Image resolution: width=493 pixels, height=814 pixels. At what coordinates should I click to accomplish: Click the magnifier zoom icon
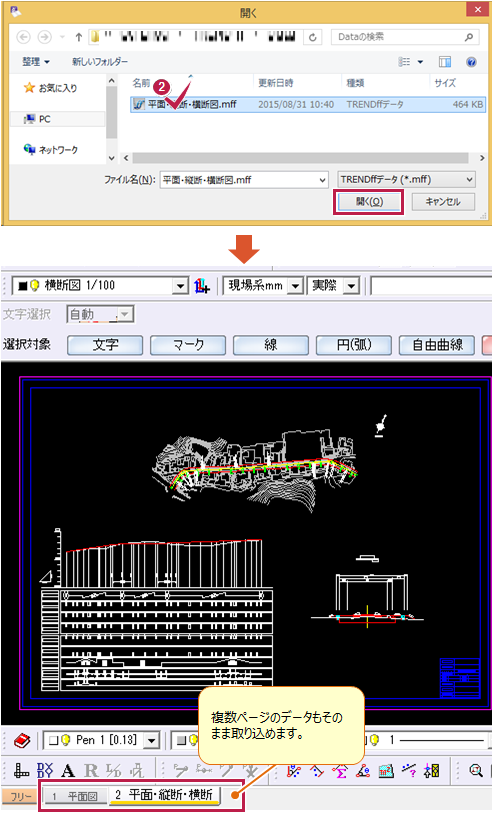[476, 771]
